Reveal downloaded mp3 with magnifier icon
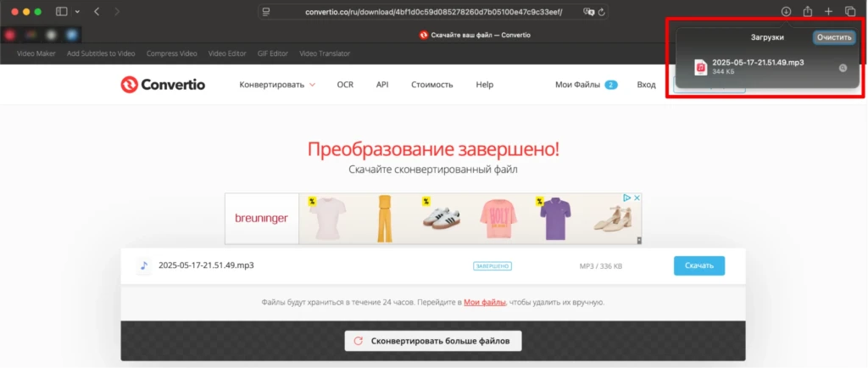The height and width of the screenshot is (368, 868). click(843, 68)
